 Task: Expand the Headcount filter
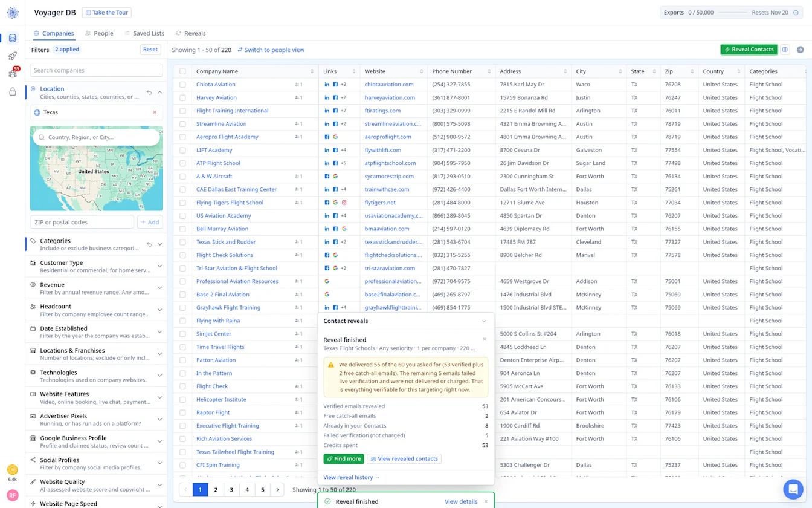point(159,310)
